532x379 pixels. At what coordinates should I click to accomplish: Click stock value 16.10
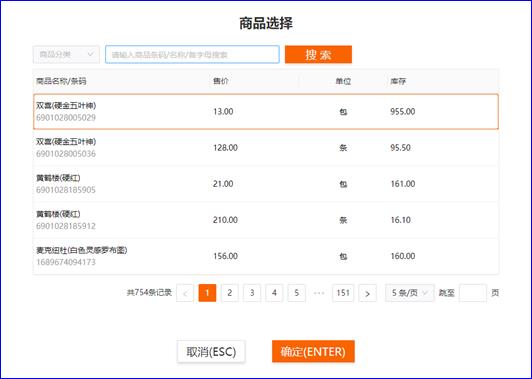point(400,220)
